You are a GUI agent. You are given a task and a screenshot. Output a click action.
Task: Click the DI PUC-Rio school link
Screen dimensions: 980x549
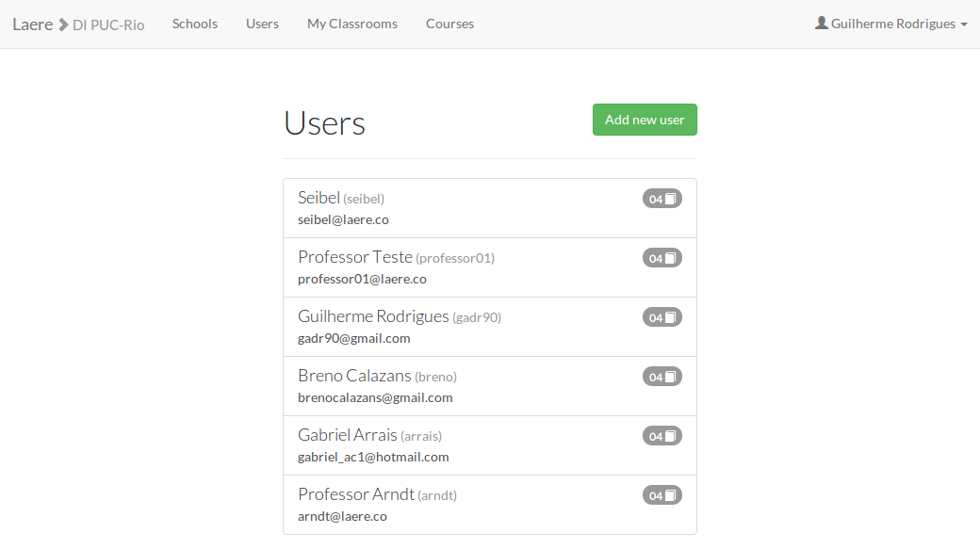tap(108, 24)
